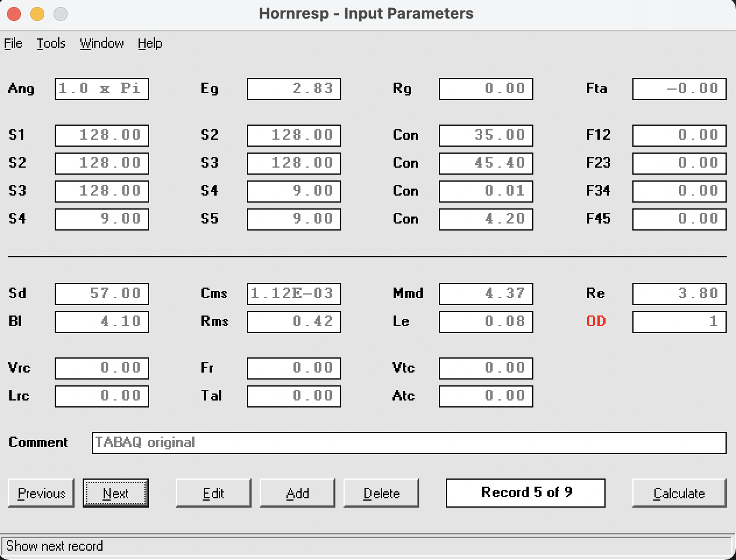Click the Tal input field

pyautogui.click(x=294, y=396)
